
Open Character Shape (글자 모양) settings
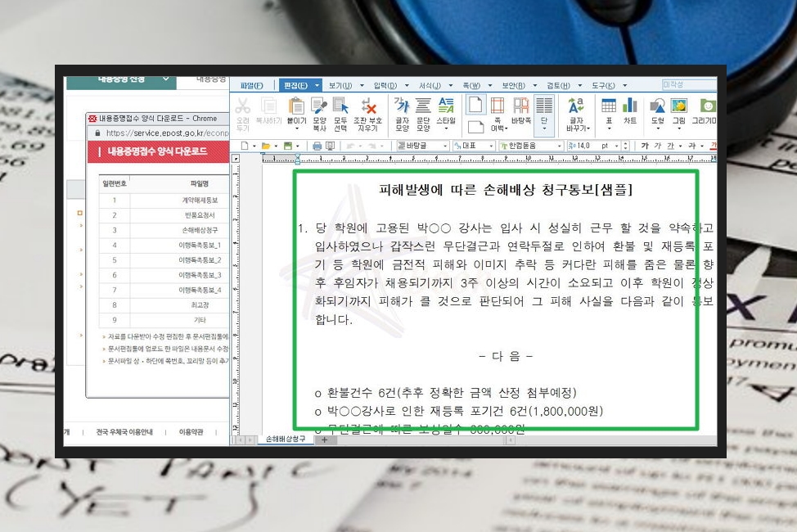point(402,106)
